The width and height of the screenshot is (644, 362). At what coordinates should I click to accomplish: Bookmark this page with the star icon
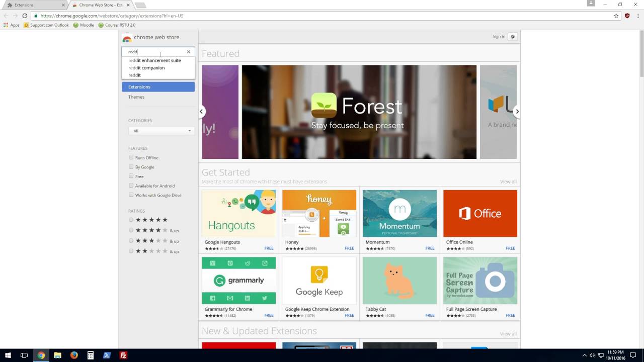point(616,16)
